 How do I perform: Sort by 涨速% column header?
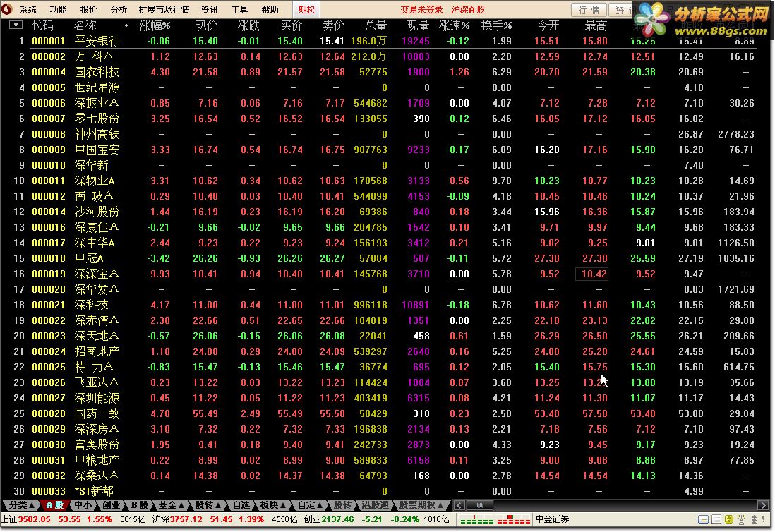coord(454,25)
